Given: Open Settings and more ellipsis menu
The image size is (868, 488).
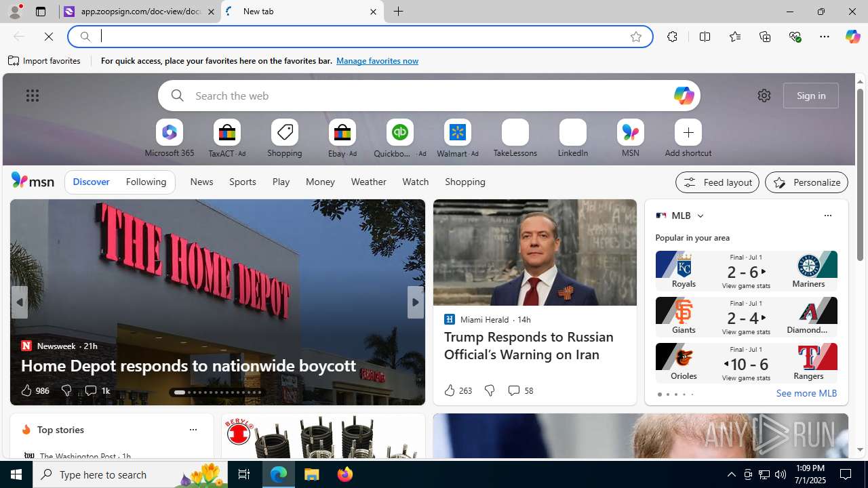Looking at the screenshot, I should pos(825,37).
